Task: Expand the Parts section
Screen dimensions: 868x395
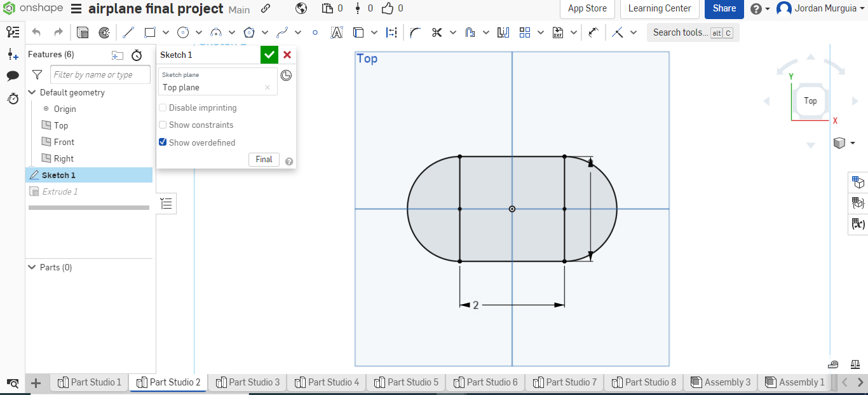Action: pos(32,267)
